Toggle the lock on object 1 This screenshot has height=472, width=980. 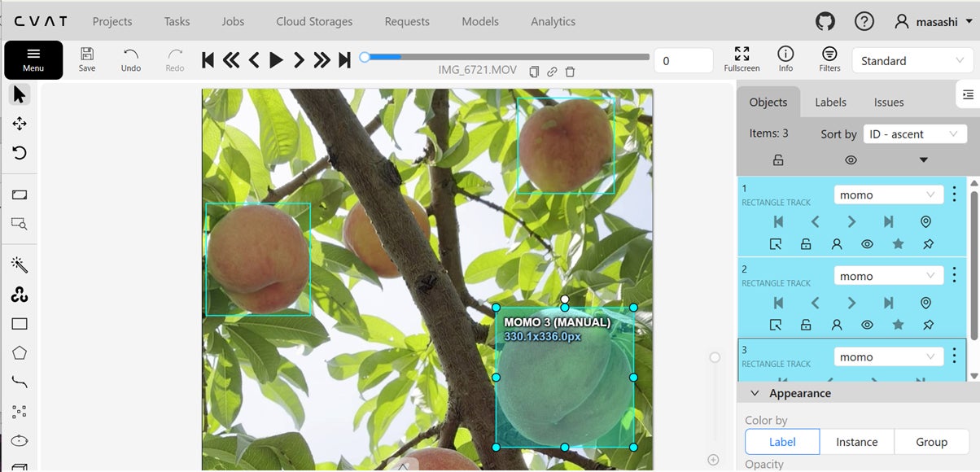[806, 243]
